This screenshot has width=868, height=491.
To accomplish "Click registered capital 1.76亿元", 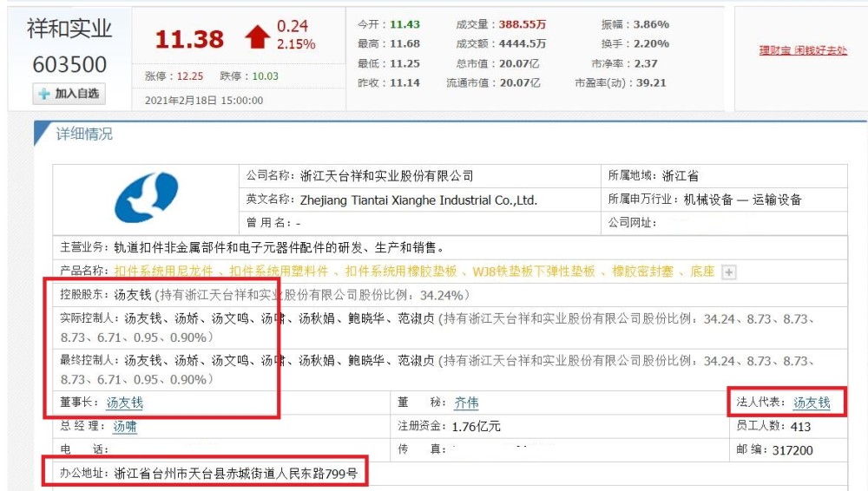I will 476,426.
